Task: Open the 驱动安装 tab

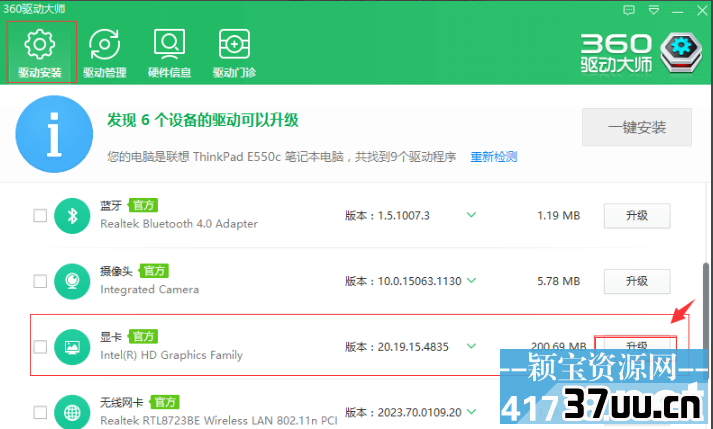Action: [40, 53]
